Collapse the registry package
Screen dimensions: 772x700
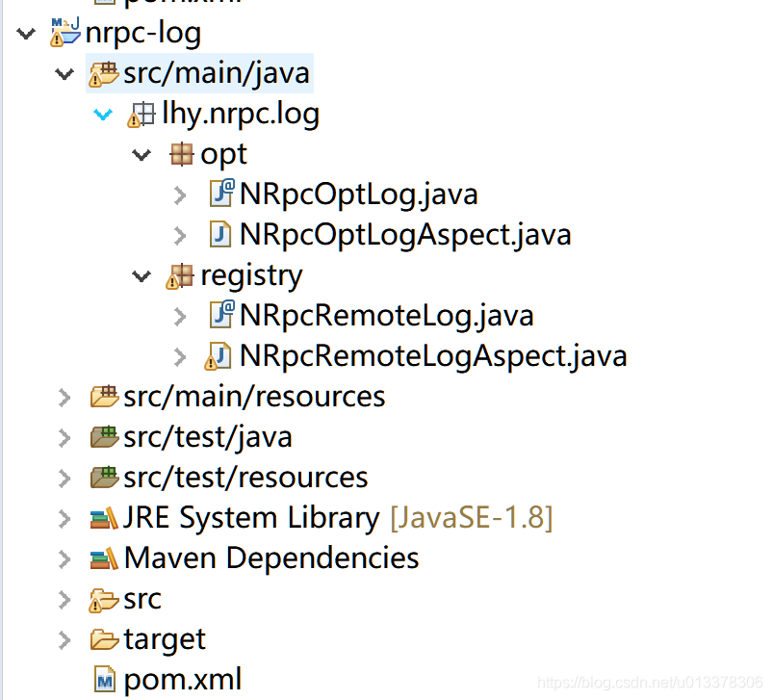[142, 276]
